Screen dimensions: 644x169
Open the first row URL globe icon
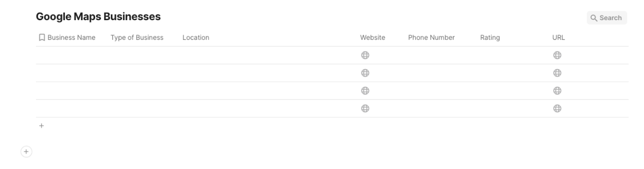(557, 55)
